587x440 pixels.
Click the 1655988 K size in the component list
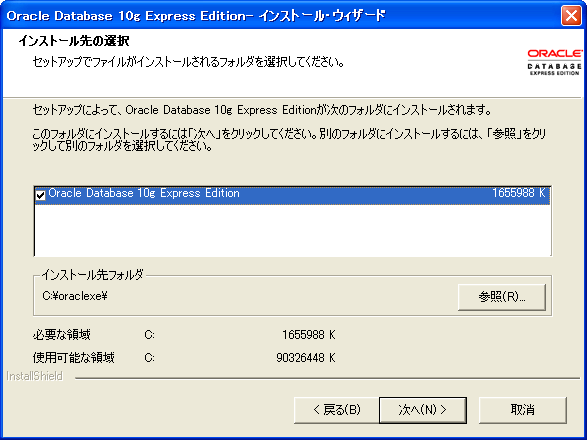(x=518, y=193)
